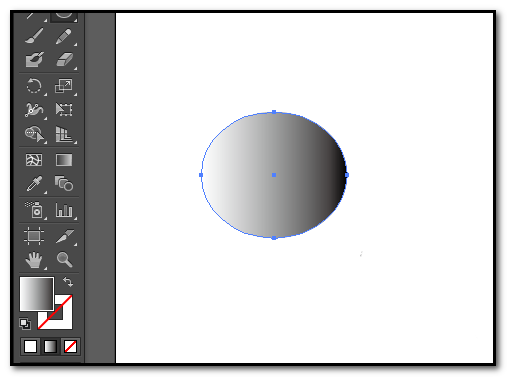Select the Gradient tool
The height and width of the screenshot is (377, 507).
click(x=64, y=160)
